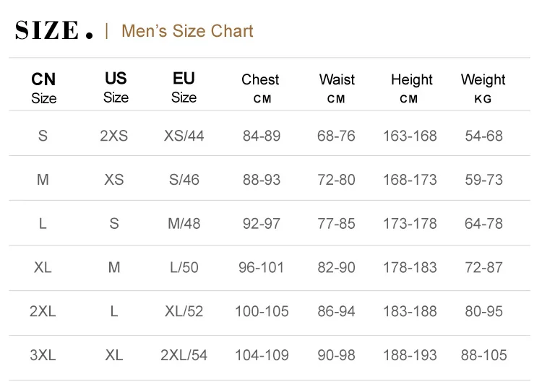Viewport: 542px width, 392px height.
Task: Select weight range 80-95
Action: 483,311
